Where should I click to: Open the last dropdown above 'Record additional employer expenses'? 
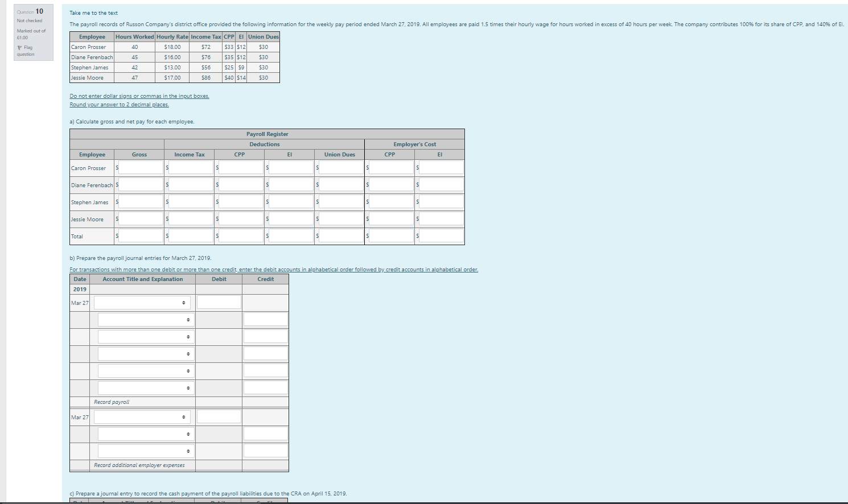tap(145, 451)
